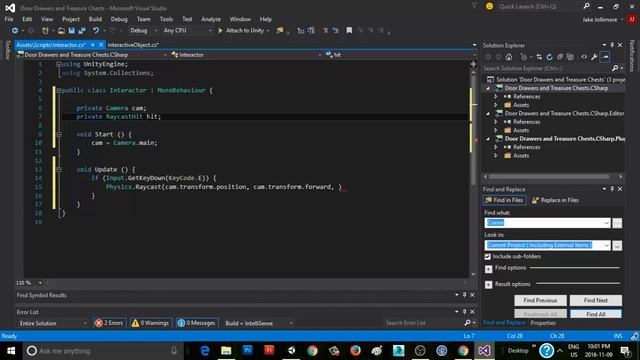The height and width of the screenshot is (360, 640).
Task: Click the Home icon in Solution Explorer
Action: click(509, 57)
